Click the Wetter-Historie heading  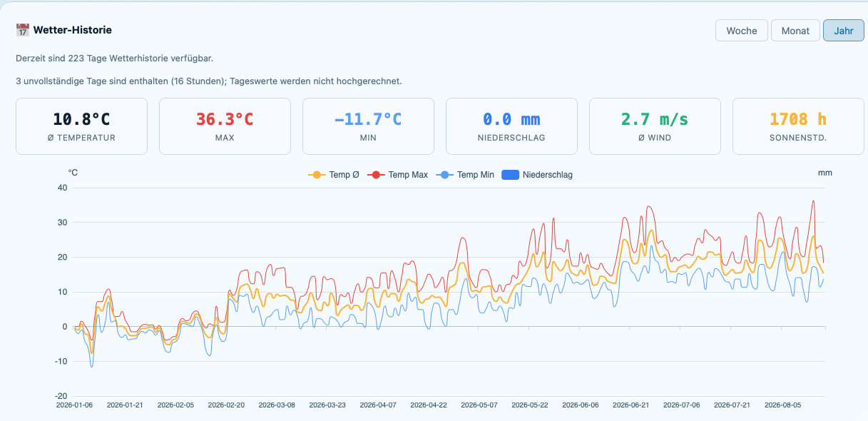tap(72, 30)
